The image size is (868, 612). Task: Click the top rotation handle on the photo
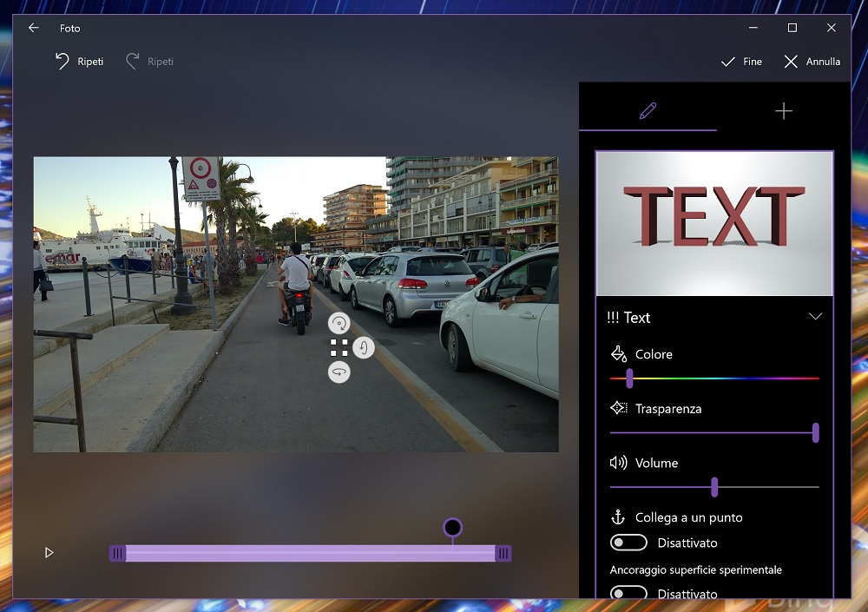point(339,324)
